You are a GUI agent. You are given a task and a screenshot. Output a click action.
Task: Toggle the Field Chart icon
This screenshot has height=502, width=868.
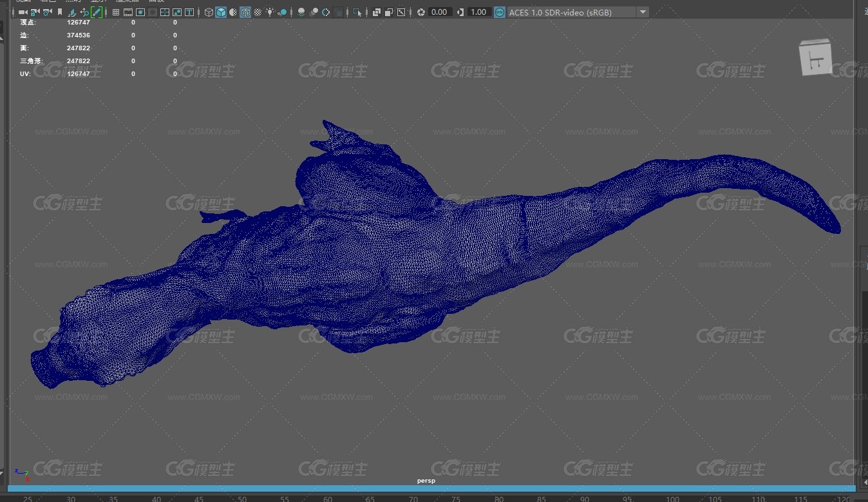(165, 12)
